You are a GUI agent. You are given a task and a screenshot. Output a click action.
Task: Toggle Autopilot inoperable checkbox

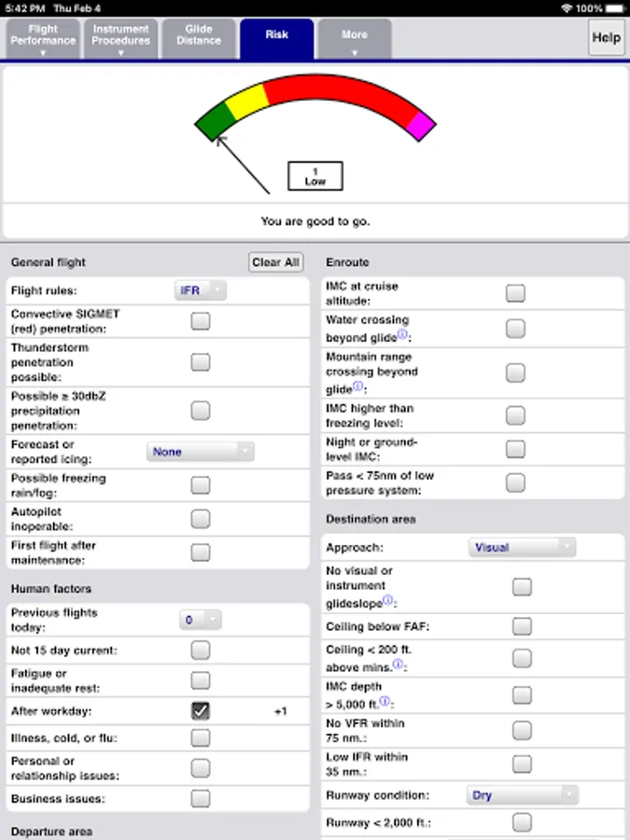point(201,519)
